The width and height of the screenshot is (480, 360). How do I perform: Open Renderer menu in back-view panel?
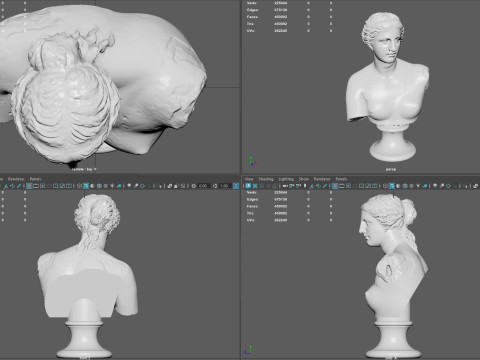coord(16,179)
